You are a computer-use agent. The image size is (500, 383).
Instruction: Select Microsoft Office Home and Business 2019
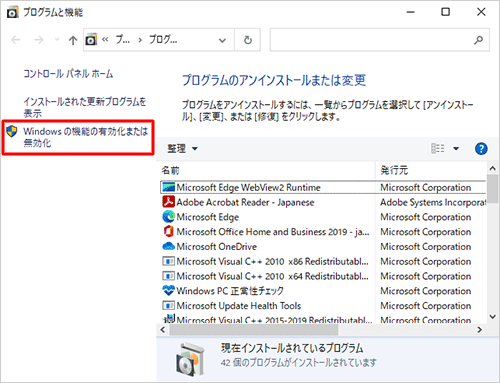coord(273,232)
